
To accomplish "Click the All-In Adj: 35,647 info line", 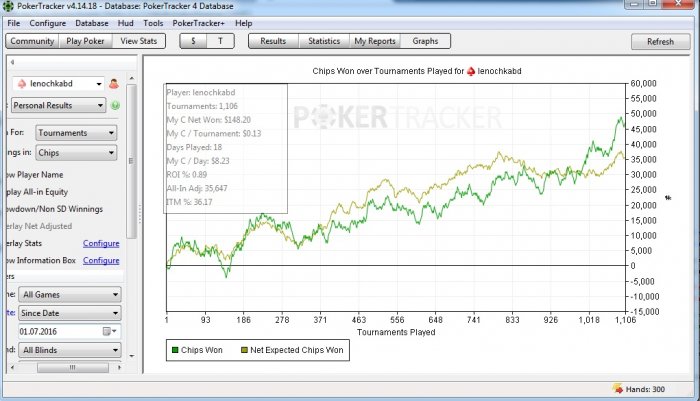I will click(x=197, y=188).
